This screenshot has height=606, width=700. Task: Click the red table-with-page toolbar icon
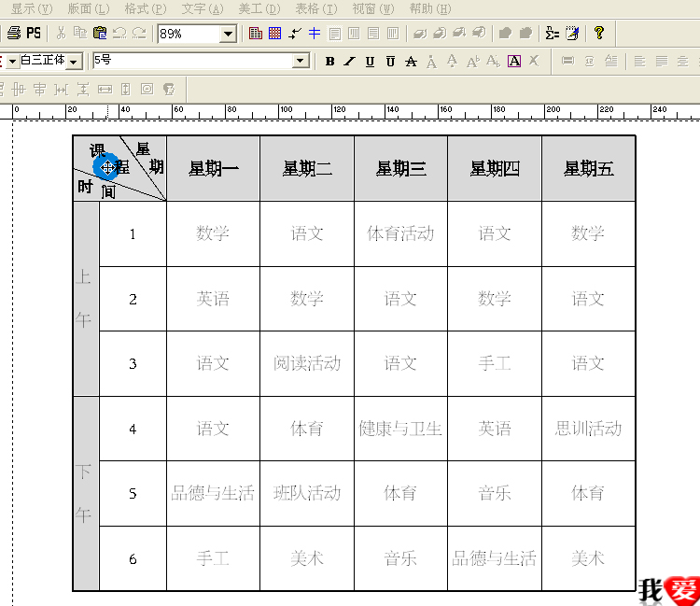click(256, 33)
